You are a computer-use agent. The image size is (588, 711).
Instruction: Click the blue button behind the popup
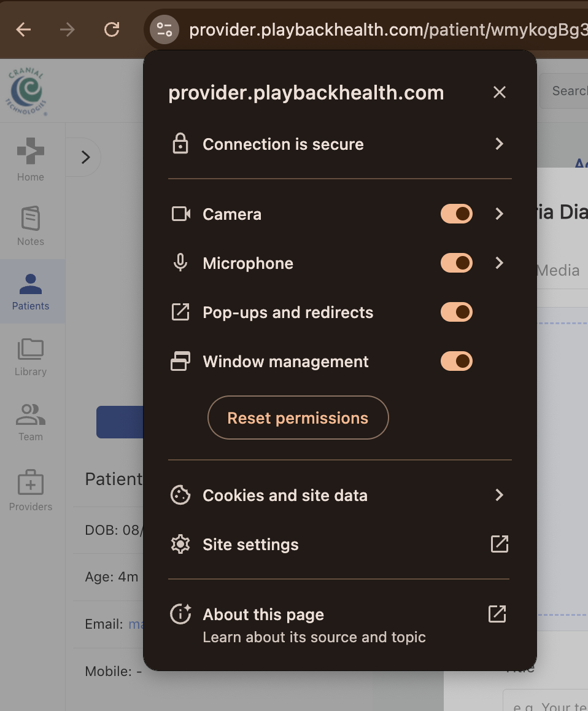point(120,422)
